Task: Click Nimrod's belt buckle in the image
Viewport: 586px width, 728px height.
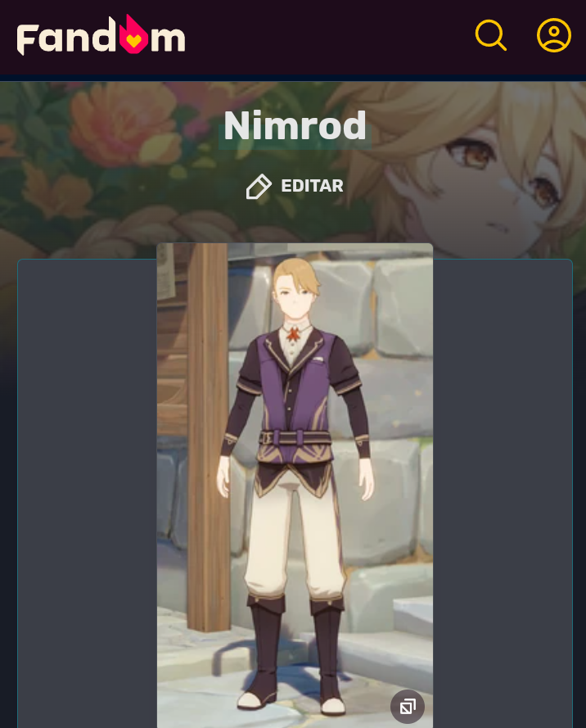Action: 266,438
